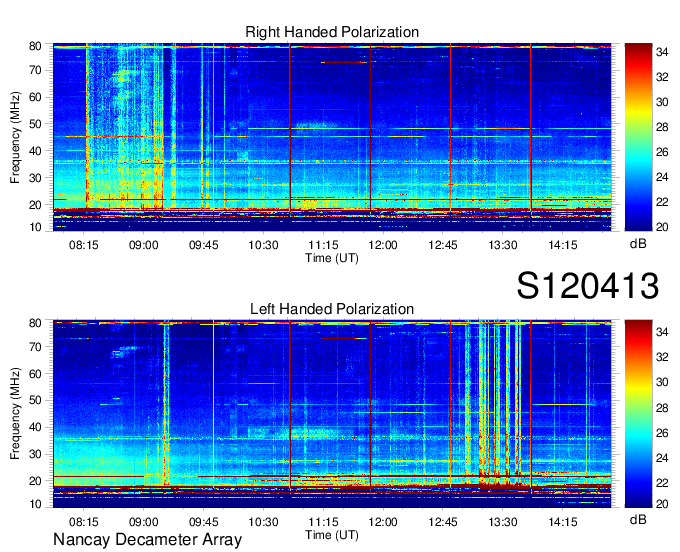The width and height of the screenshot is (680, 552).
Task: Click the dB unit label of Left Handed colorbar
Action: [x=638, y=519]
